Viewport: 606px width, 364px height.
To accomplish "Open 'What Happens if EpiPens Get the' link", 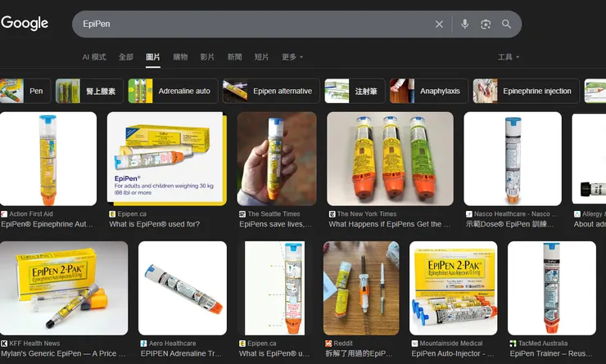I will 389,224.
